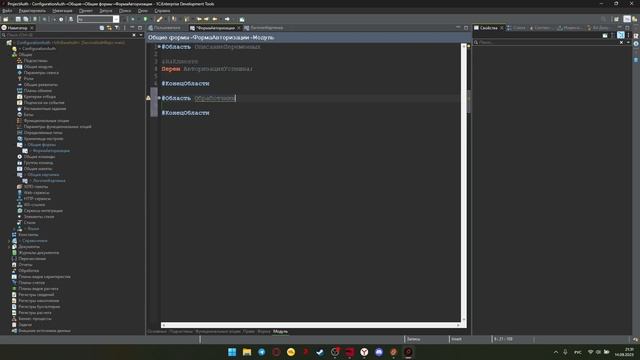Open Telegram from the taskbar

click(261, 352)
